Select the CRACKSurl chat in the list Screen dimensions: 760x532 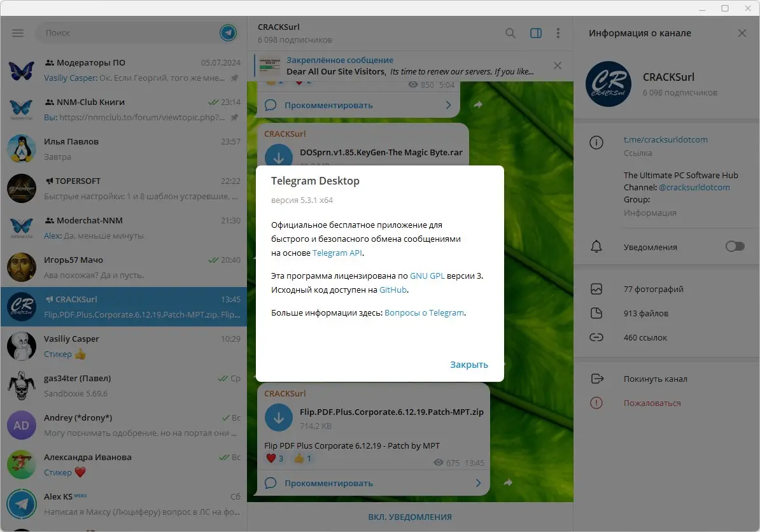123,307
